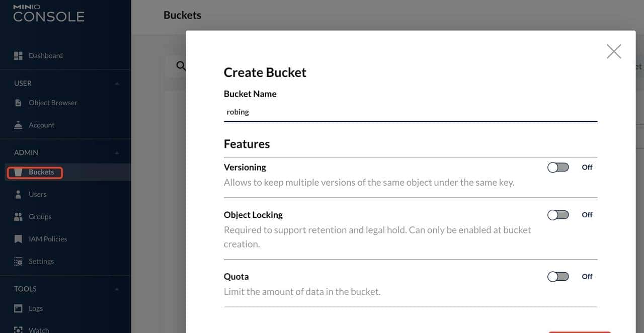Click the Object Browser file icon
Viewport: 644px width, 333px height.
18,103
